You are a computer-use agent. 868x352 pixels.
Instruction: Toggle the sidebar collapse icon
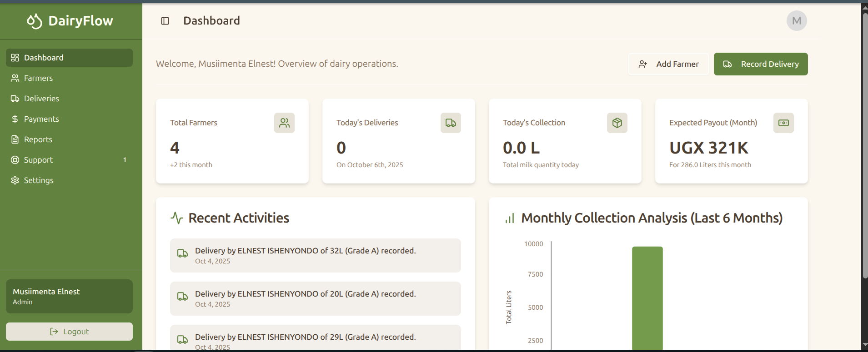point(165,21)
